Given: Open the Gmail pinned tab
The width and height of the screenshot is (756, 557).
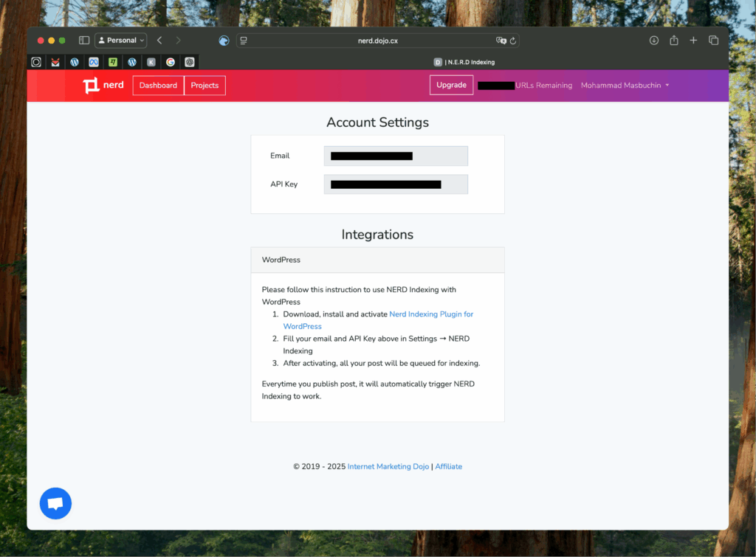Looking at the screenshot, I should (x=55, y=62).
